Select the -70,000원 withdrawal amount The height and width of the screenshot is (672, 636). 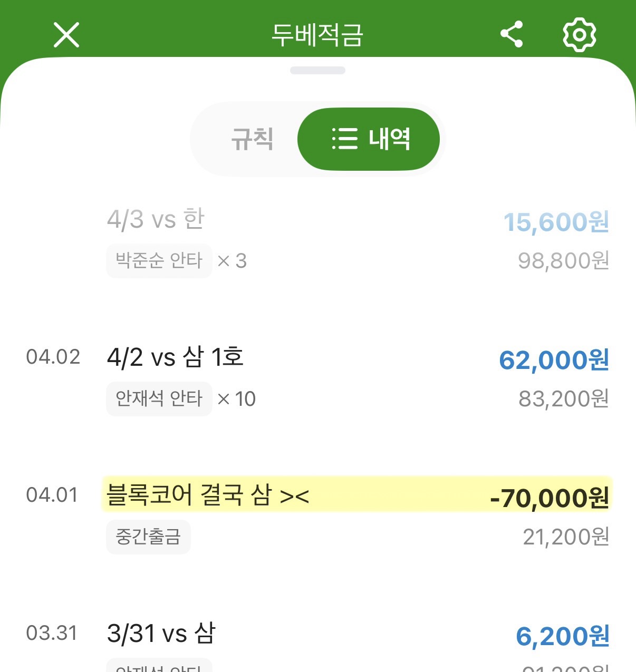tap(550, 498)
